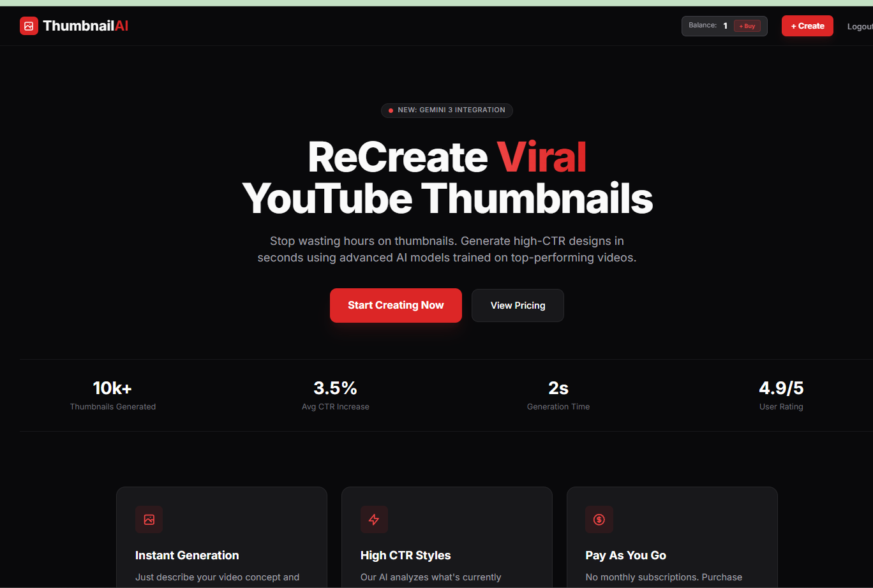Click the red icon inside the logo square

pos(29,26)
